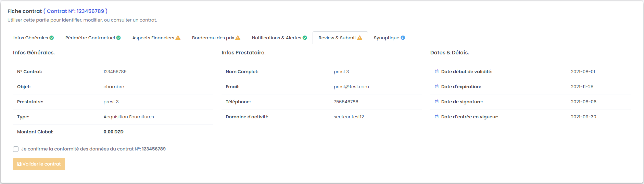
Task: Click warning icon on Review & Submit tab
Action: [360, 38]
